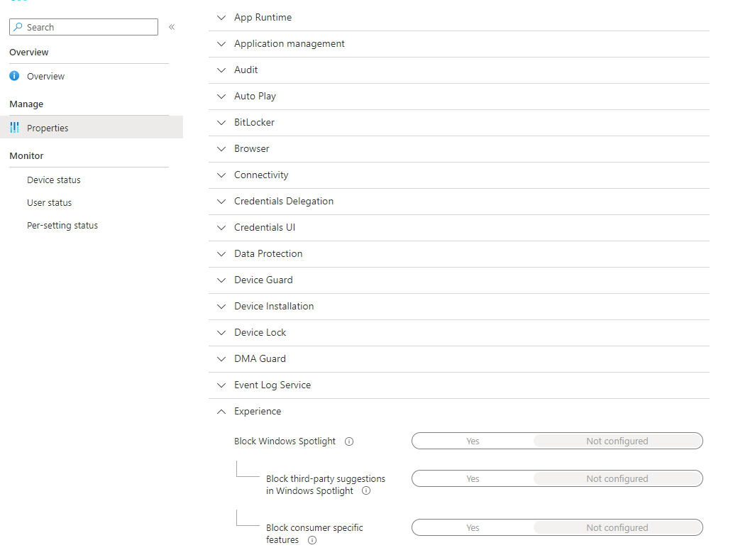Open Per-setting status page
Viewport: 755px width, 560px height.
[62, 226]
